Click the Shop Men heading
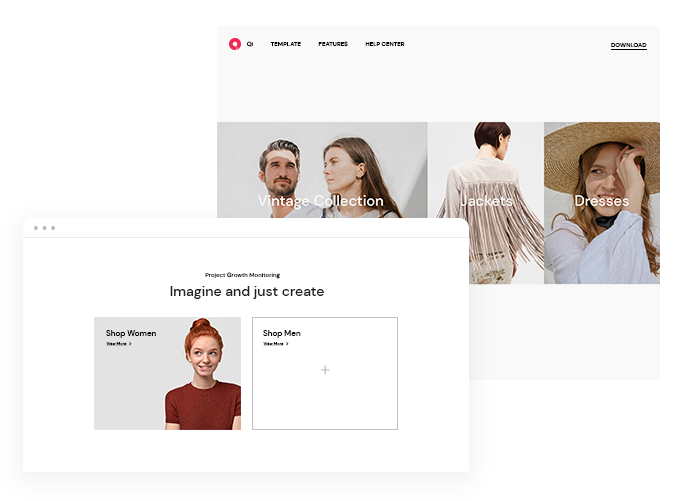 click(x=281, y=333)
